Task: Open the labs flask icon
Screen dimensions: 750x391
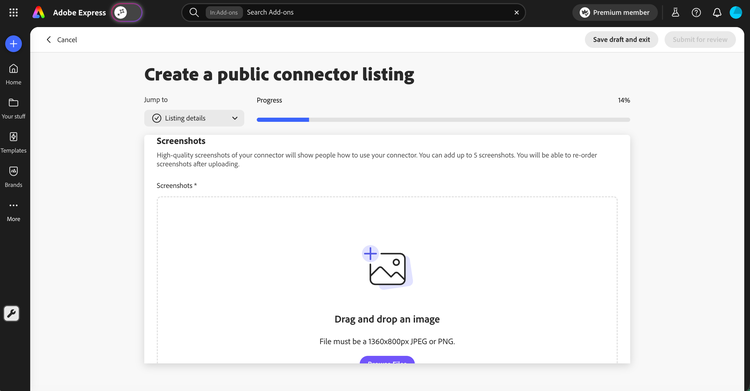Action: [675, 12]
